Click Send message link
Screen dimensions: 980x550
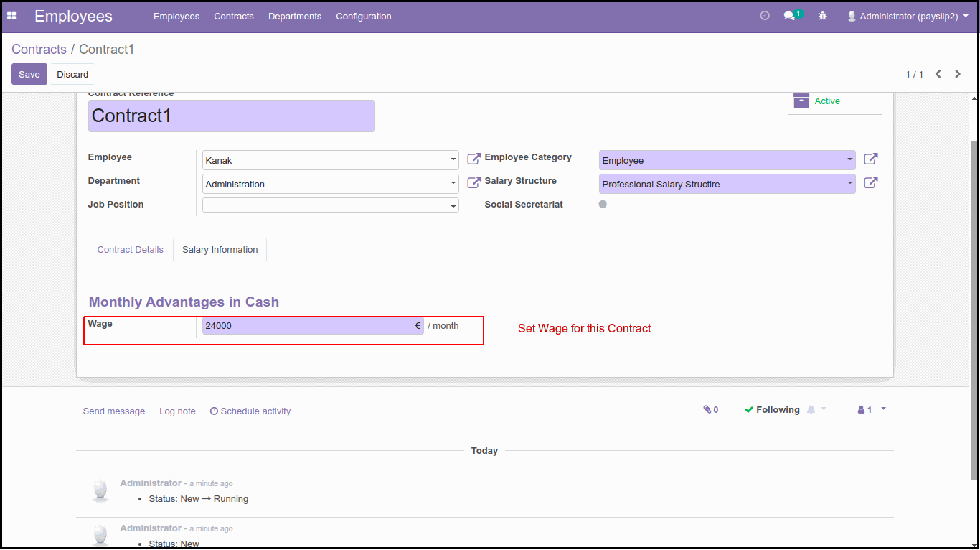pos(114,411)
